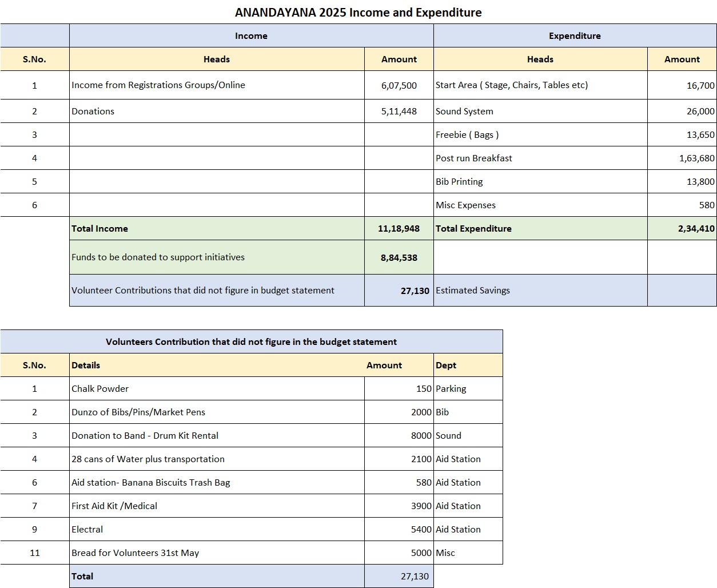The height and width of the screenshot is (588, 717).
Task: Click the 'Estimated Savings' cell
Action: 540,290
